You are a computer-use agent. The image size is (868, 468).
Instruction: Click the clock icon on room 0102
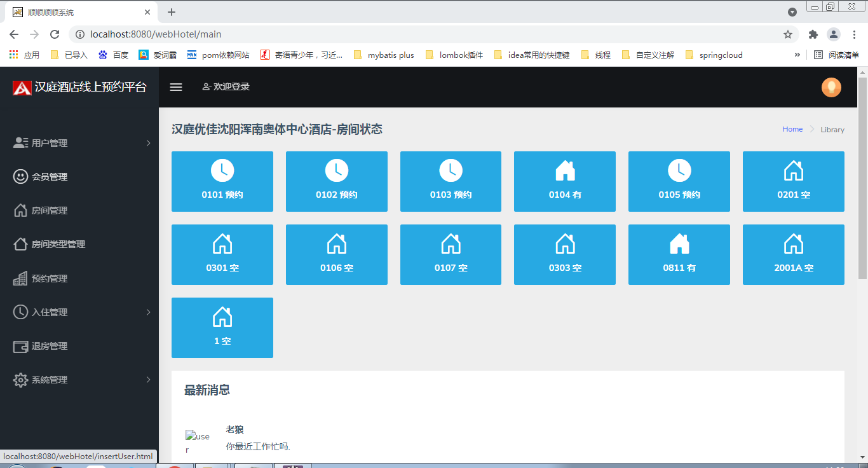pyautogui.click(x=337, y=170)
